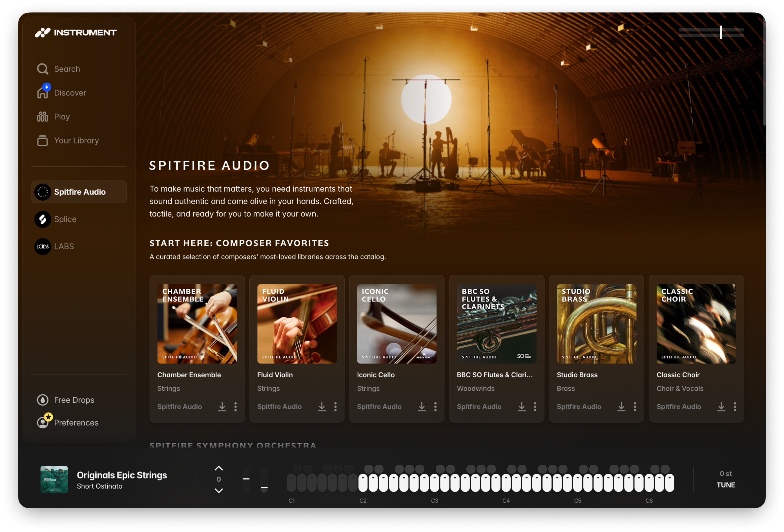The height and width of the screenshot is (532, 784).
Task: Open Preferences
Action: click(67, 422)
